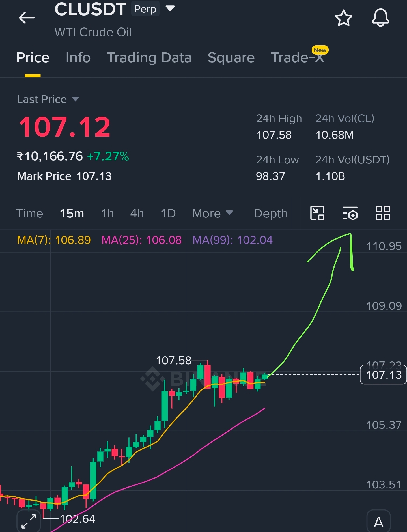This screenshot has height=532, width=407.
Task: Tap the CLUSDT symbol title
Action: tap(90, 9)
